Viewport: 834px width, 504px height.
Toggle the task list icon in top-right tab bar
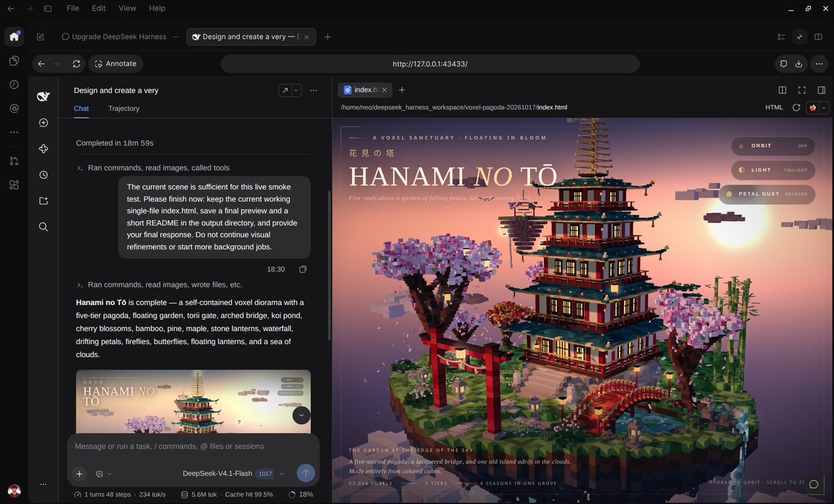(781, 37)
